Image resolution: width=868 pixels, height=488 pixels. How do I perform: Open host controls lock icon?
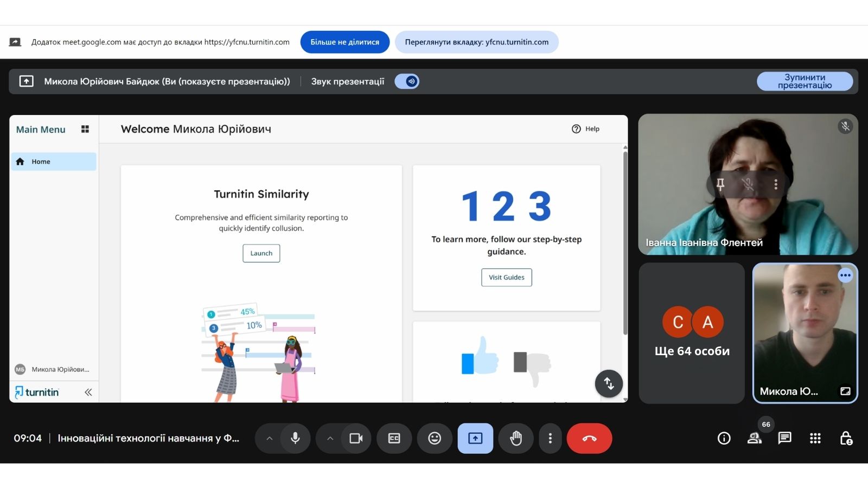pyautogui.click(x=846, y=438)
